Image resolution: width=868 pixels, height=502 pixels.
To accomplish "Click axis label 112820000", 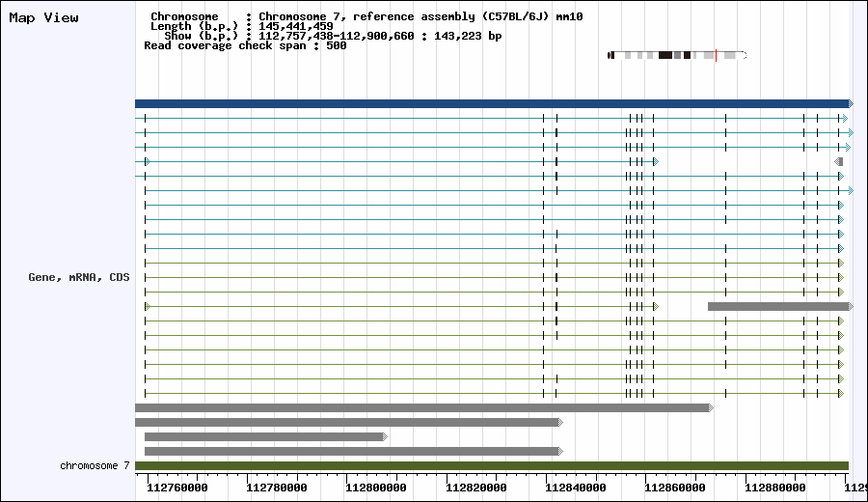I will pos(476,488).
